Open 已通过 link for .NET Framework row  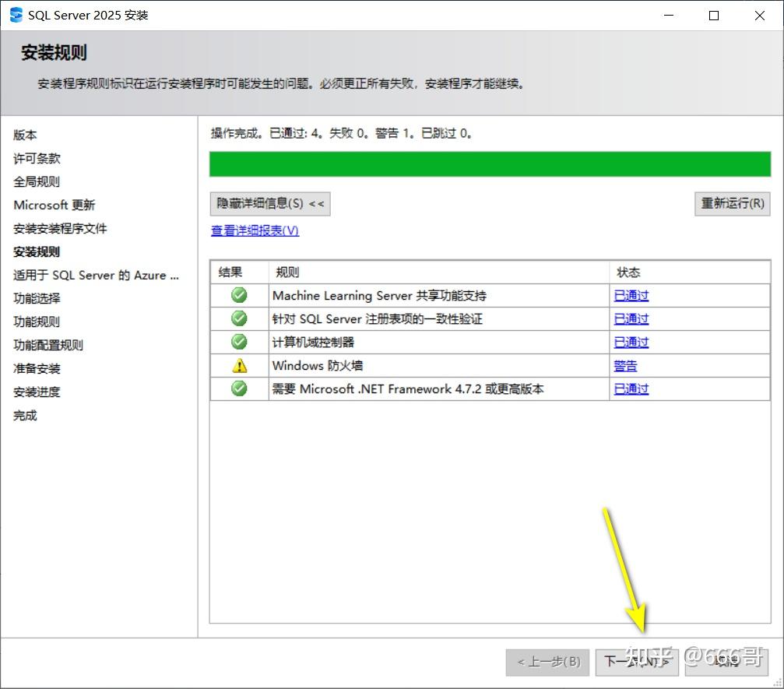631,389
